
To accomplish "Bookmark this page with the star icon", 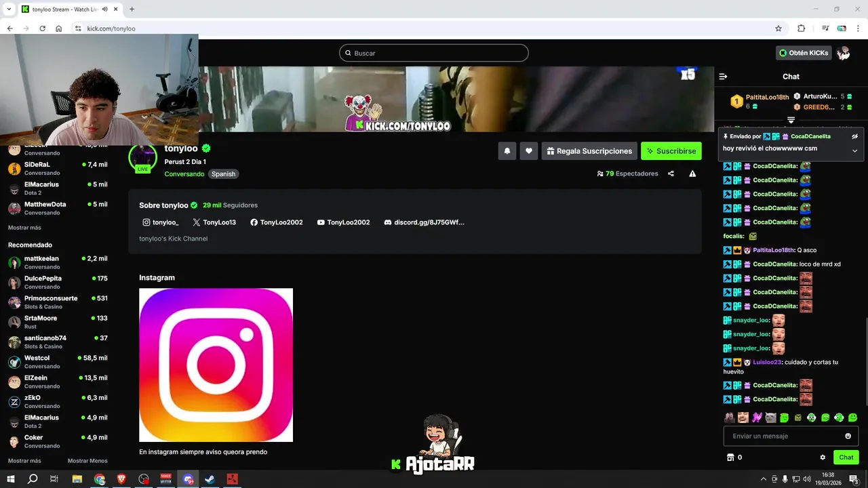I will pos(778,28).
